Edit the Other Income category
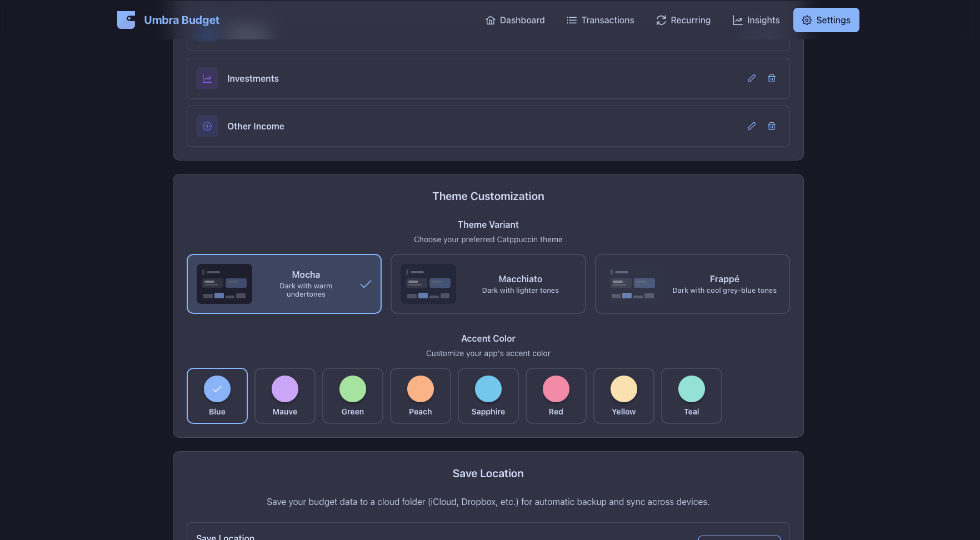Screen dimensions: 980x540 [752, 126]
